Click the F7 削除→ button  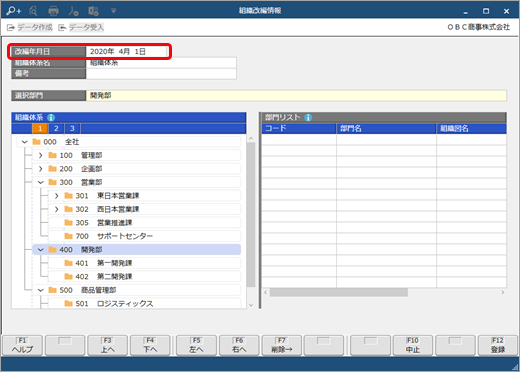pos(282,345)
